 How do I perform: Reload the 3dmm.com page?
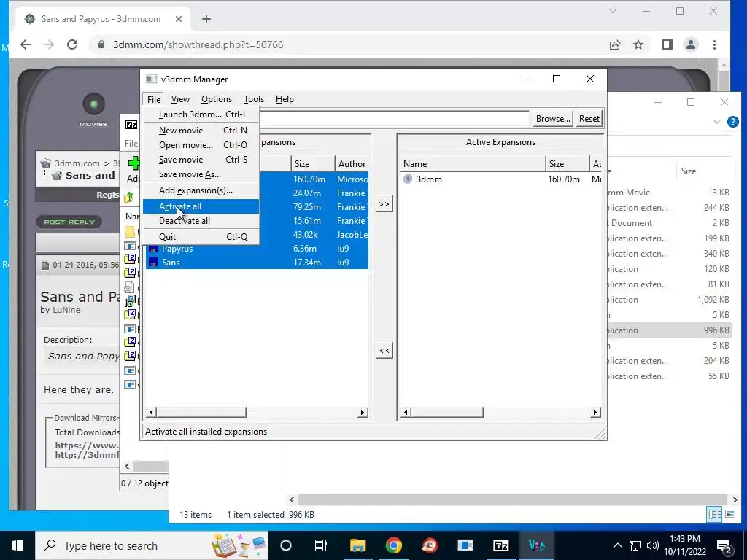(x=72, y=44)
